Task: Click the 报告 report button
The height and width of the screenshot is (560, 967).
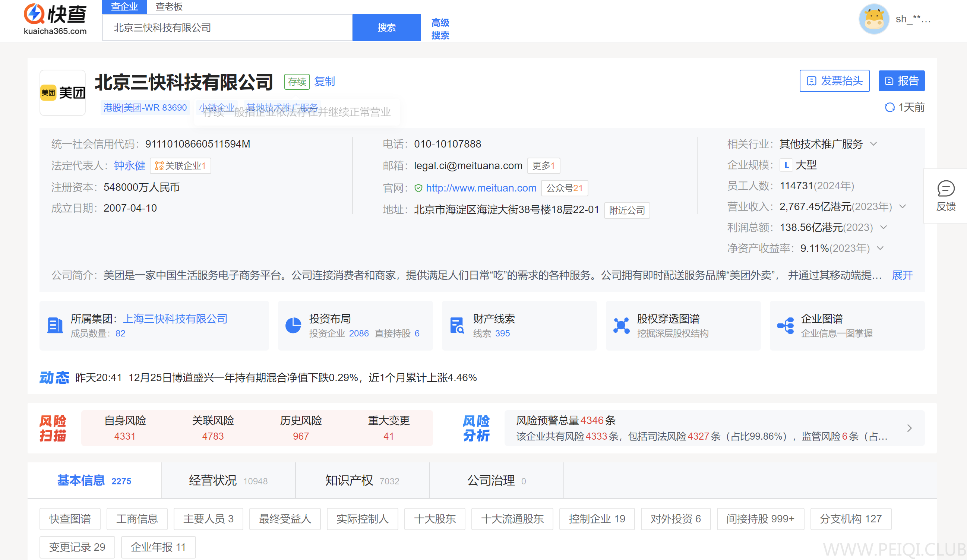Action: (x=901, y=80)
